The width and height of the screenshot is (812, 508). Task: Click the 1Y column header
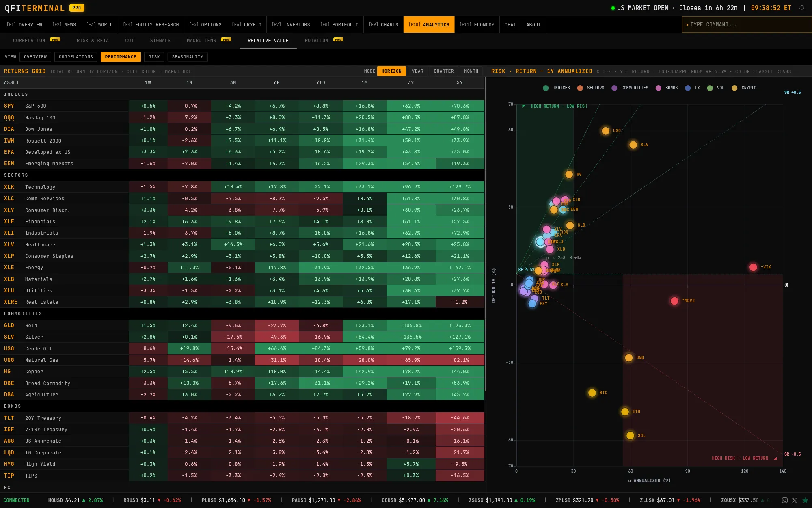coord(364,83)
